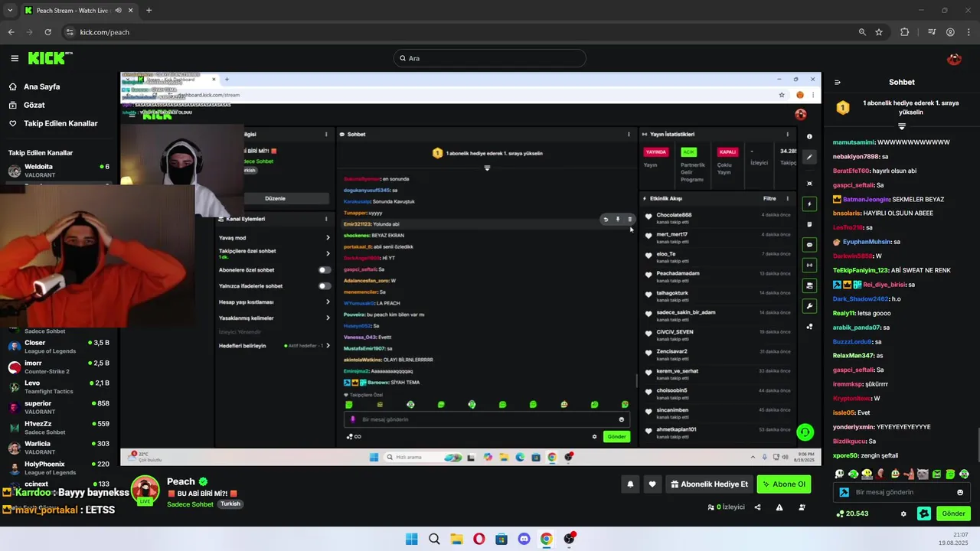The height and width of the screenshot is (551, 980).
Task: Click the search field labeled Ara
Action: (x=490, y=58)
